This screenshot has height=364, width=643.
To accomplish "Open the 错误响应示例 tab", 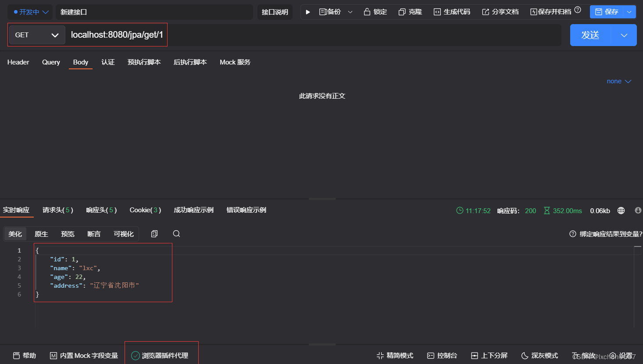I will point(246,210).
